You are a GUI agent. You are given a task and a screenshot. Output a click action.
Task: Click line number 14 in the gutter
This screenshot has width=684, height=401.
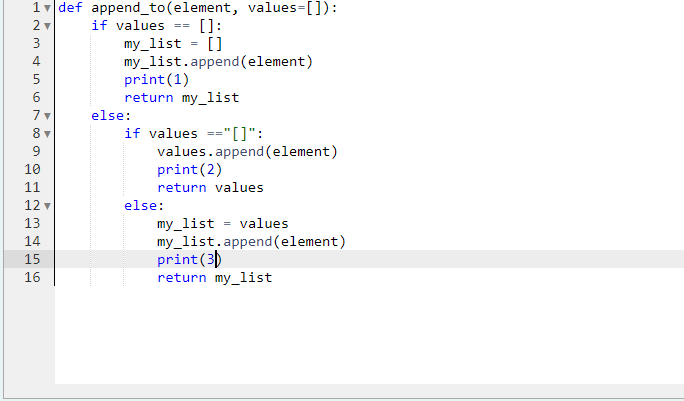[32, 241]
